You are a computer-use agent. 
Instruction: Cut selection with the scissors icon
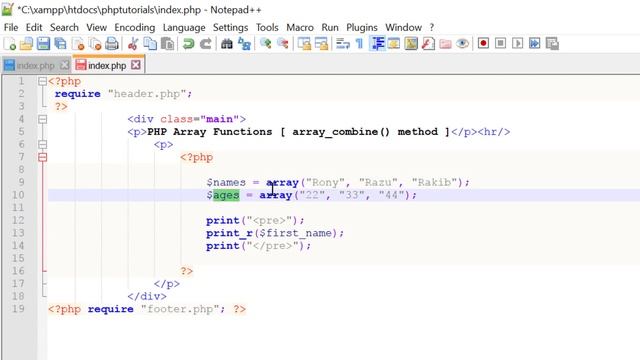[133, 44]
